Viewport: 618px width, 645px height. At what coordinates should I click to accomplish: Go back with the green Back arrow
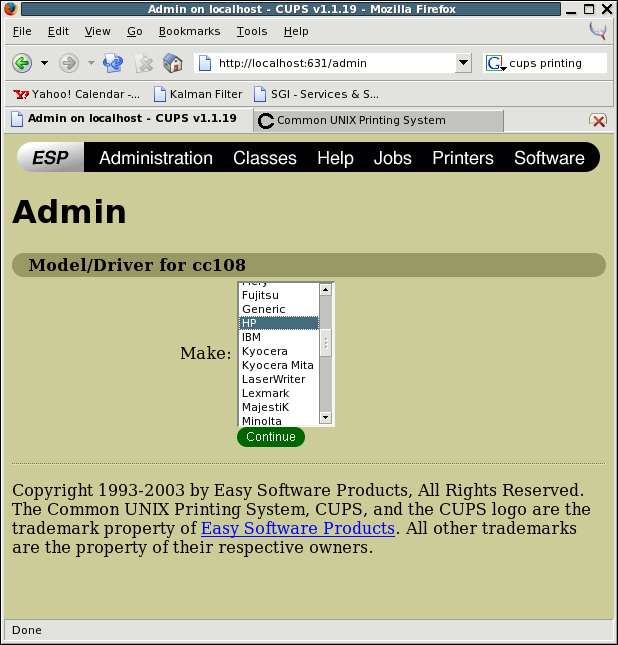[x=22, y=63]
